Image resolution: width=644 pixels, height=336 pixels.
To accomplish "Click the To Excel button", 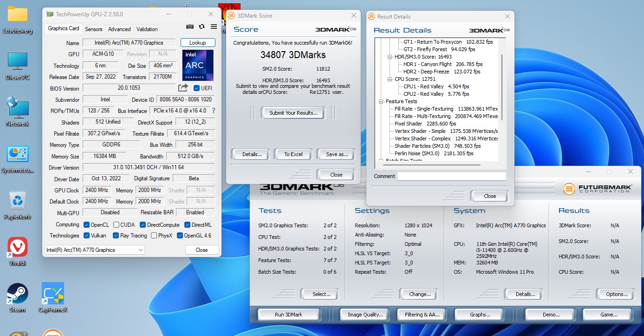I will [x=293, y=154].
